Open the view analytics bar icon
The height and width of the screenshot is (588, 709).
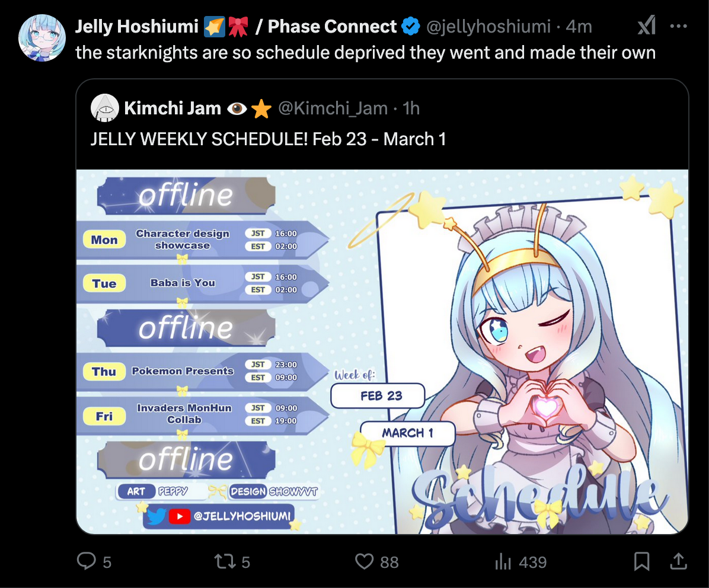tap(503, 562)
